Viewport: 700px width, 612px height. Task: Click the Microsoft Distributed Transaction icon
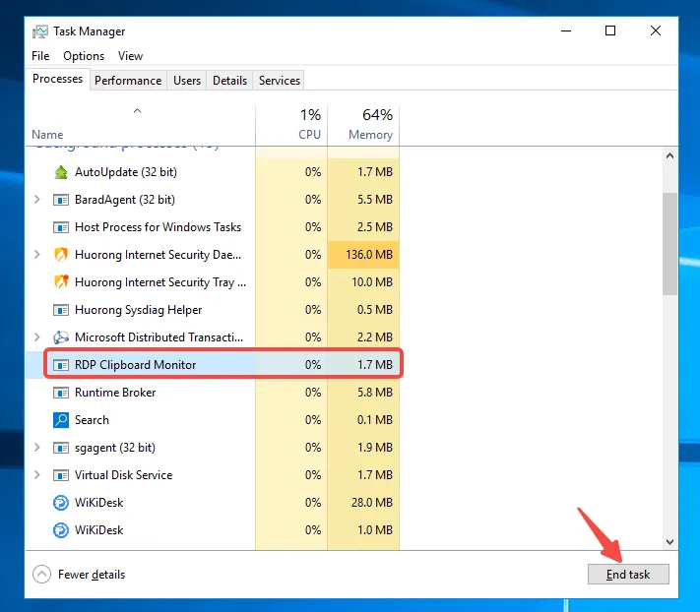[61, 337]
